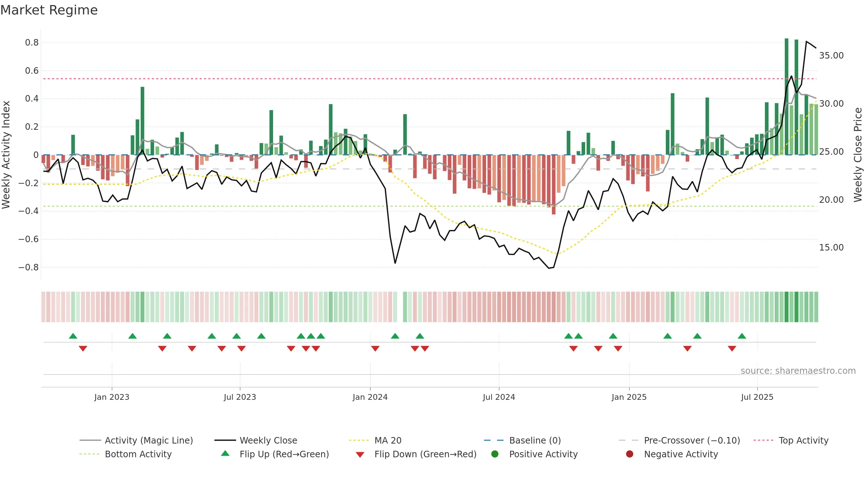Click the −0.8 activity axis label

29,267
